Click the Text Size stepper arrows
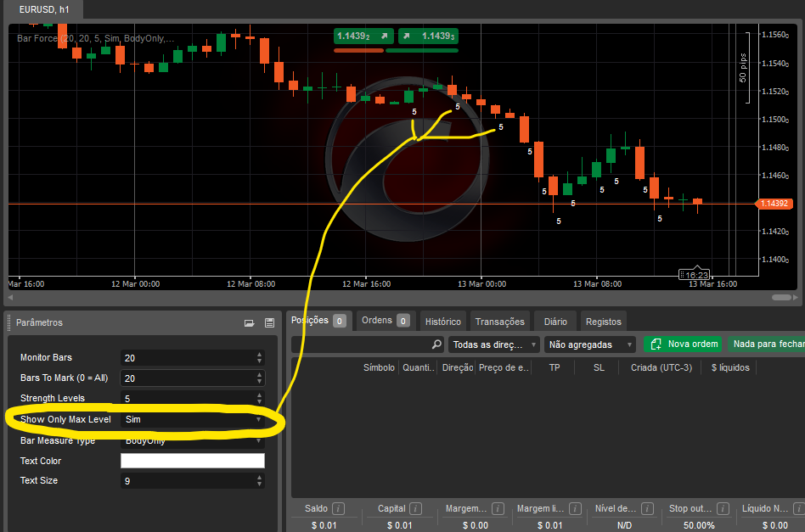Image resolution: width=805 pixels, height=532 pixels. [259, 481]
